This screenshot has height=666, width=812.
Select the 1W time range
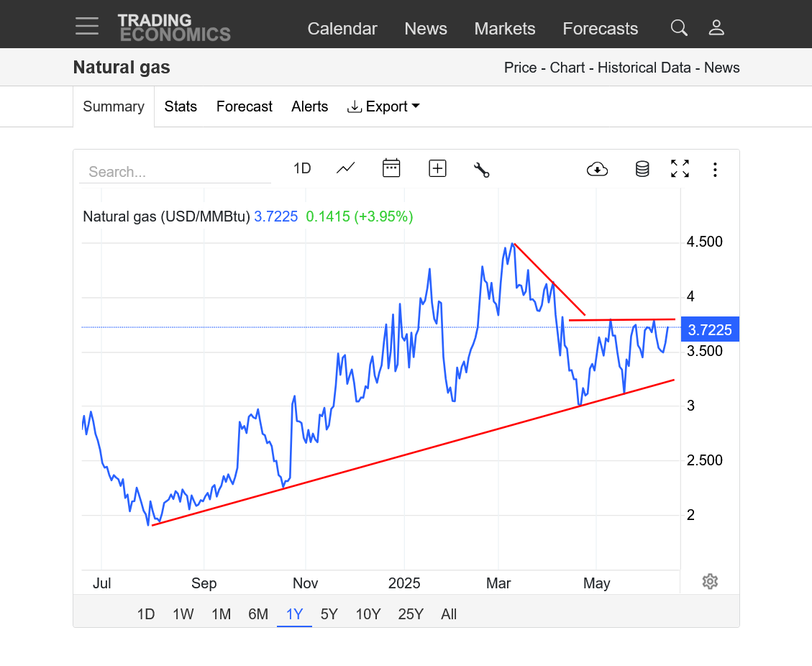tap(183, 614)
